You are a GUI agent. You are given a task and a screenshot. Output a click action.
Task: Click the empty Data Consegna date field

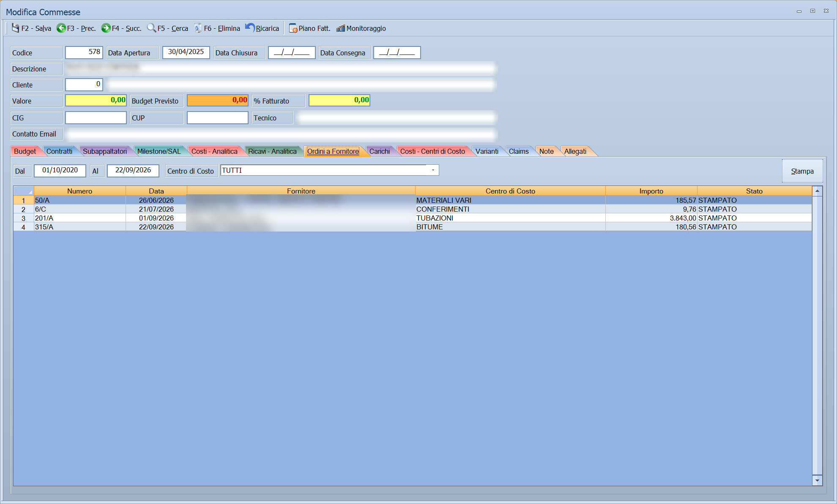click(x=397, y=52)
